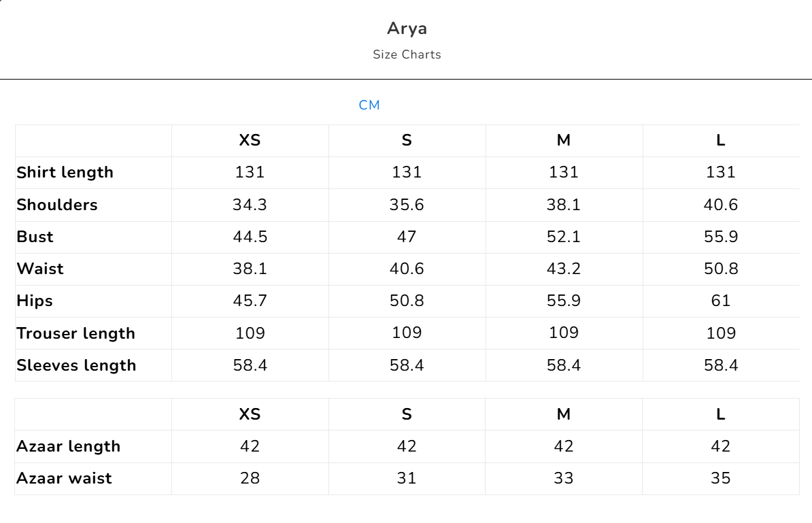
Task: Select the Bust value 55.9 for size L
Action: pos(721,237)
